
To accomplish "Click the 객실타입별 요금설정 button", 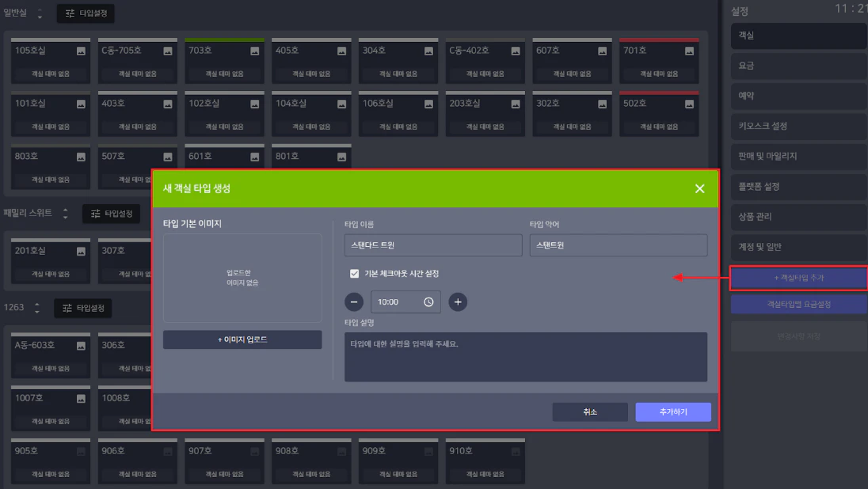I will click(799, 305).
